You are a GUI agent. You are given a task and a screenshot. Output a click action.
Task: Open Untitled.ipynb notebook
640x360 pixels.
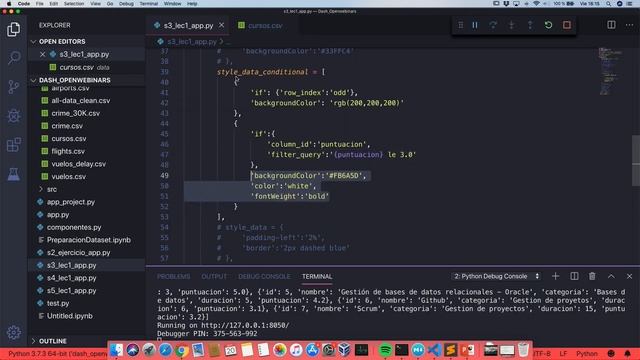[x=69, y=316]
